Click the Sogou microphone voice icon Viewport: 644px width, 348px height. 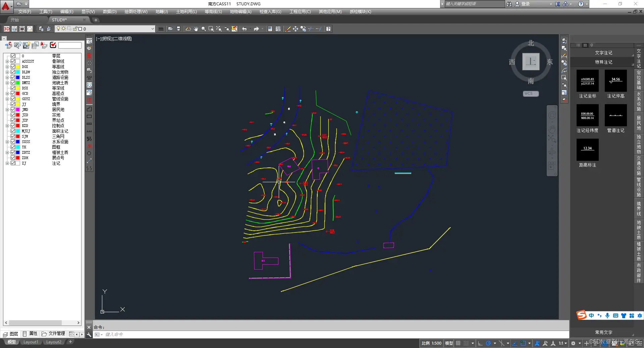point(607,316)
